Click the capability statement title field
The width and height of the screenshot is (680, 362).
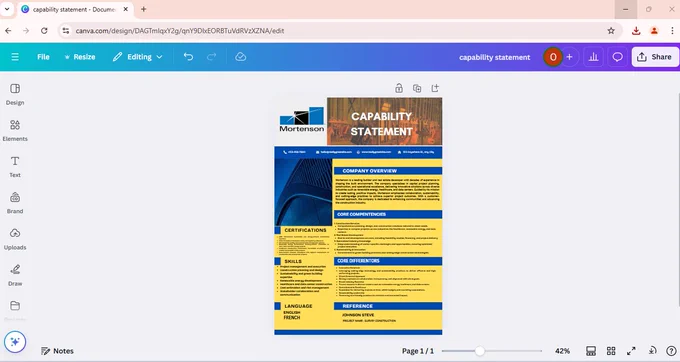pyautogui.click(x=494, y=57)
